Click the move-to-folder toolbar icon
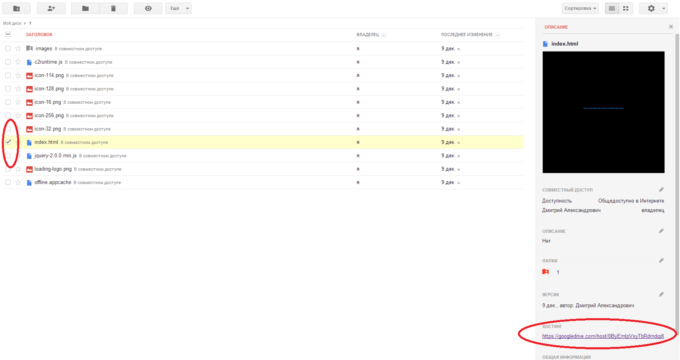 [x=85, y=8]
